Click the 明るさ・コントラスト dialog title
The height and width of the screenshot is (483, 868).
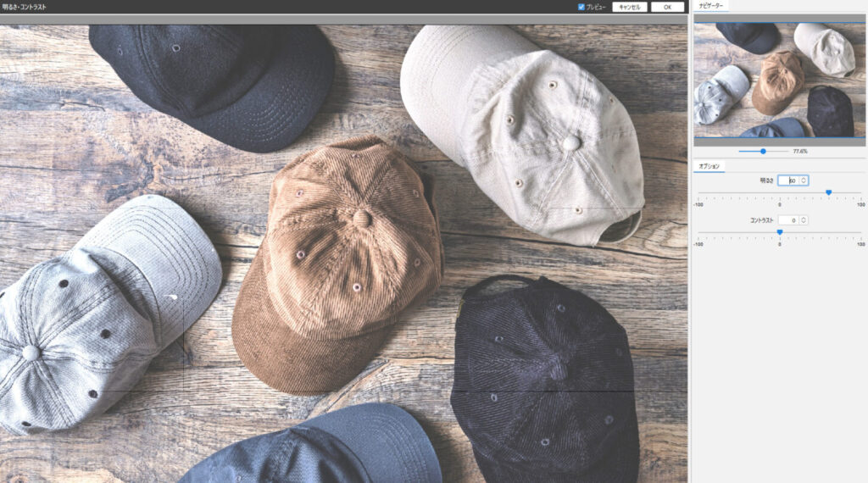[25, 7]
